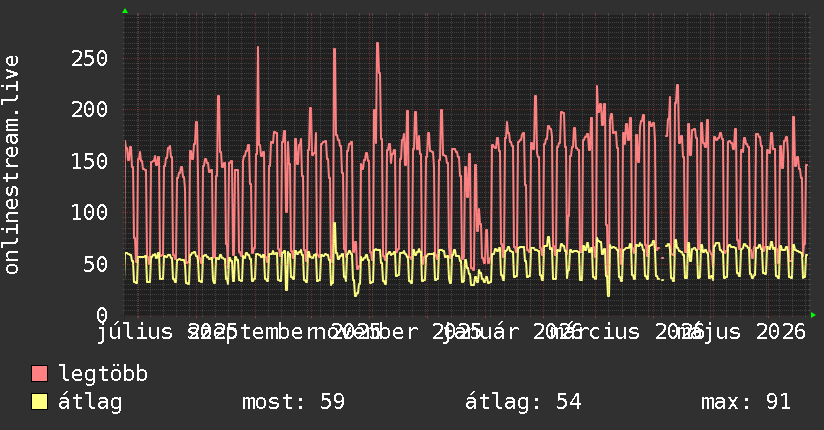Click the 50 y-axis label
824x430 pixels.
(96, 264)
